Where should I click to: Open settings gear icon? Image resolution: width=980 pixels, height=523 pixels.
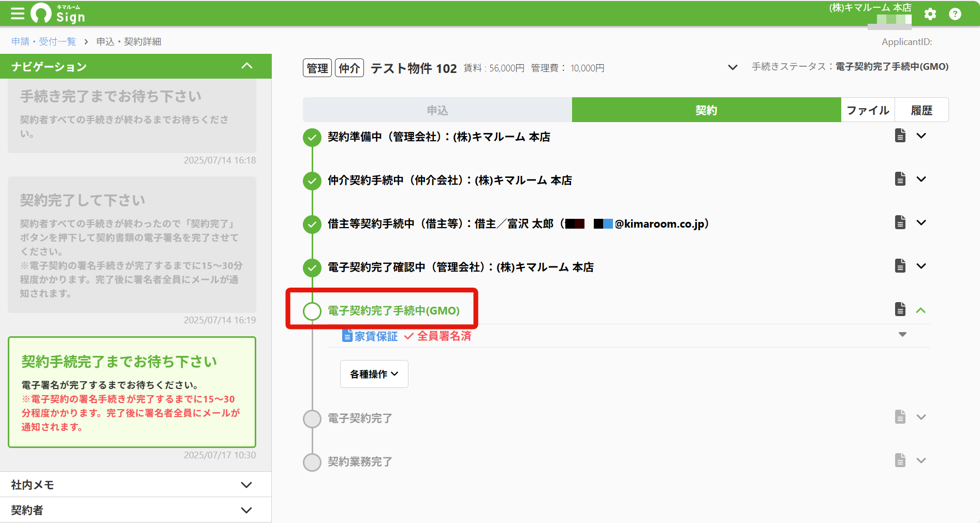pyautogui.click(x=930, y=14)
